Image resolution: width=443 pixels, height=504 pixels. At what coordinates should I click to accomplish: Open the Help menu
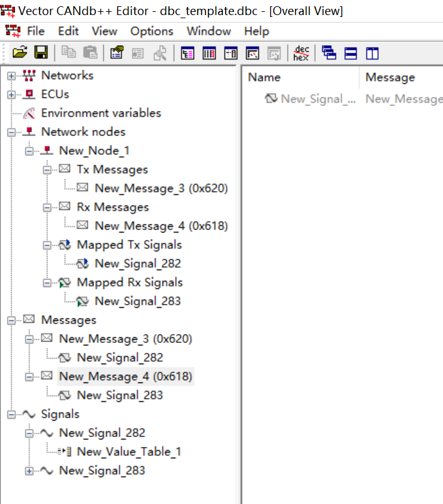pyautogui.click(x=257, y=31)
